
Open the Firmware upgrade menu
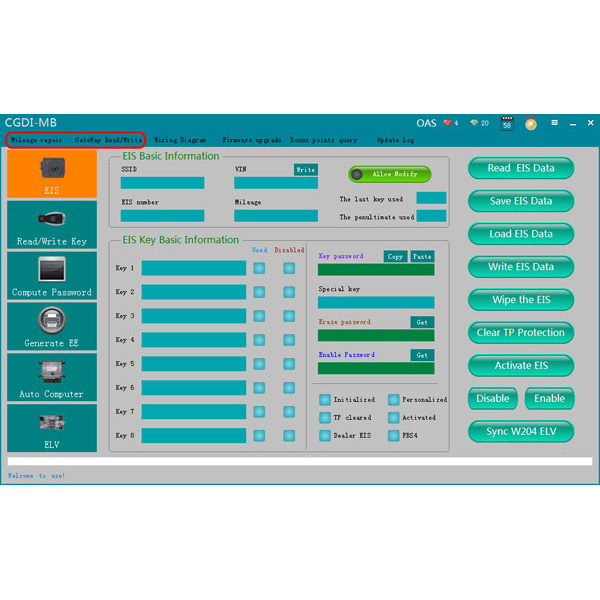point(251,140)
